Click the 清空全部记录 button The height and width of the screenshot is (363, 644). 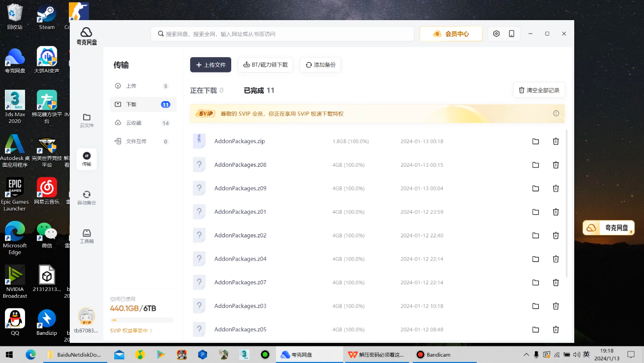[x=539, y=90]
